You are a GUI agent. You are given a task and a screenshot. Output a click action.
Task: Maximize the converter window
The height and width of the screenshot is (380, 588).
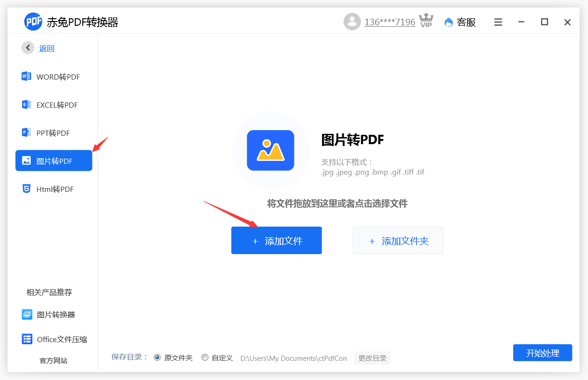click(545, 22)
